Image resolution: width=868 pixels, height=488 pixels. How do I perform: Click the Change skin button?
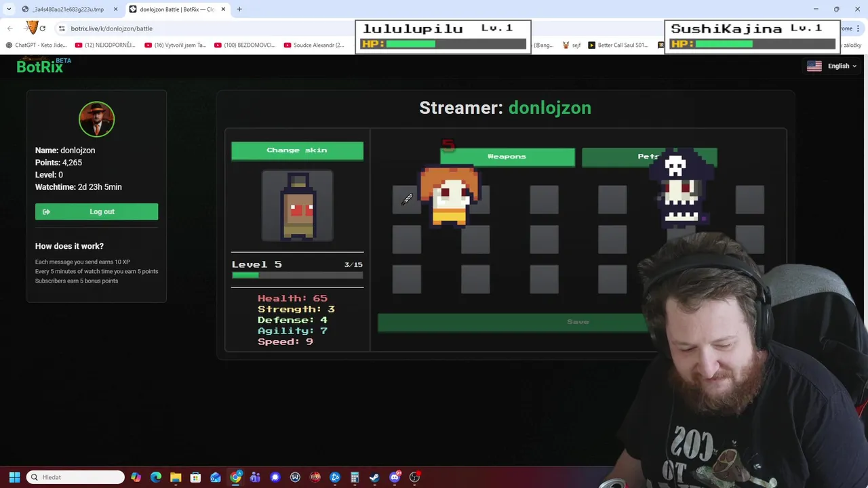point(297,150)
